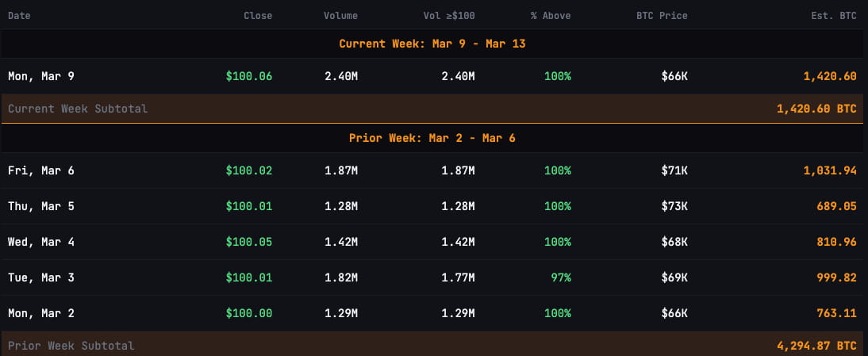Select the $73K BTC Price cell
This screenshot has height=356, width=868.
pyautogui.click(x=674, y=206)
